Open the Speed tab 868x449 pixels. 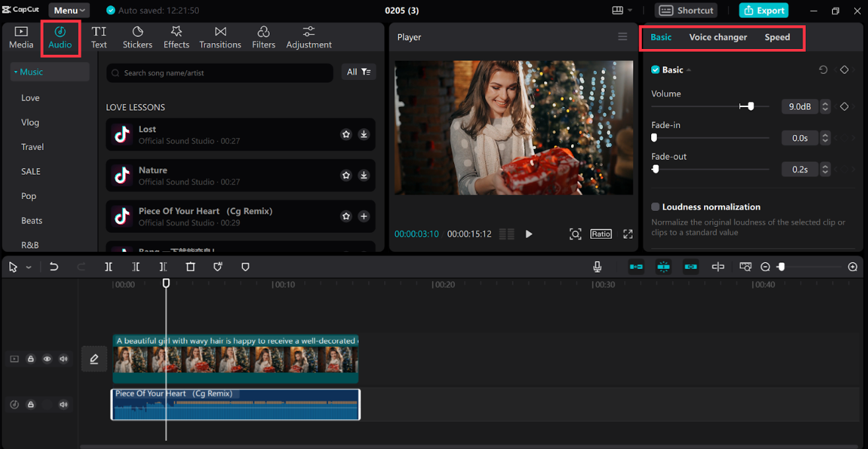[777, 37]
